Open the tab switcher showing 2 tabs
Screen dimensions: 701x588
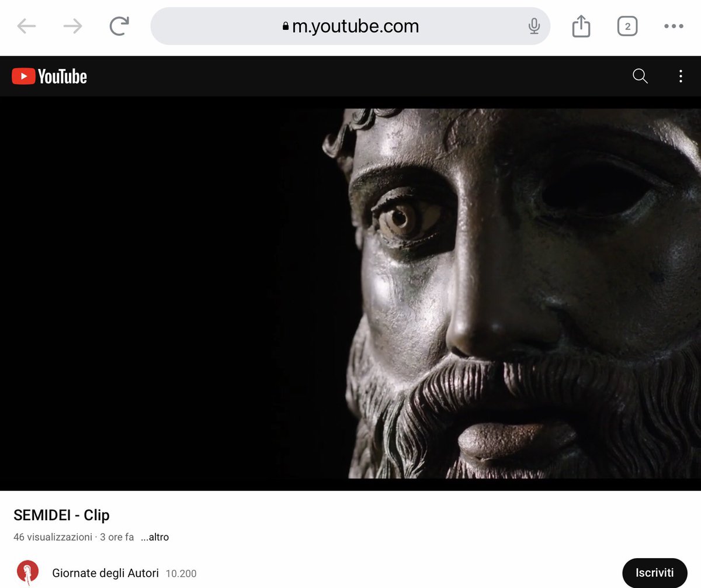pyautogui.click(x=627, y=26)
